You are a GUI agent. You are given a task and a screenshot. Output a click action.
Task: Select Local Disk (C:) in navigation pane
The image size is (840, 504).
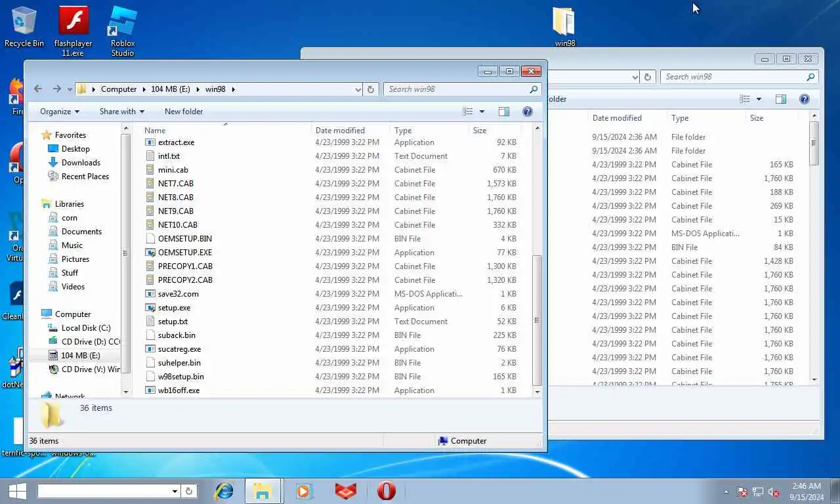coord(86,328)
